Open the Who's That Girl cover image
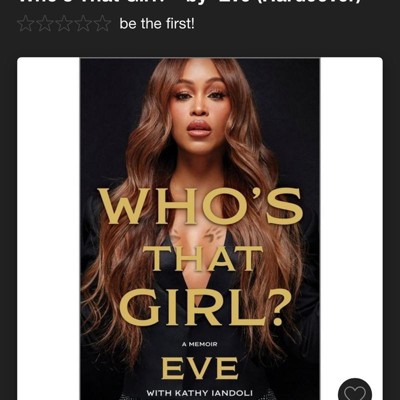This screenshot has width=400, height=400. 200,229
